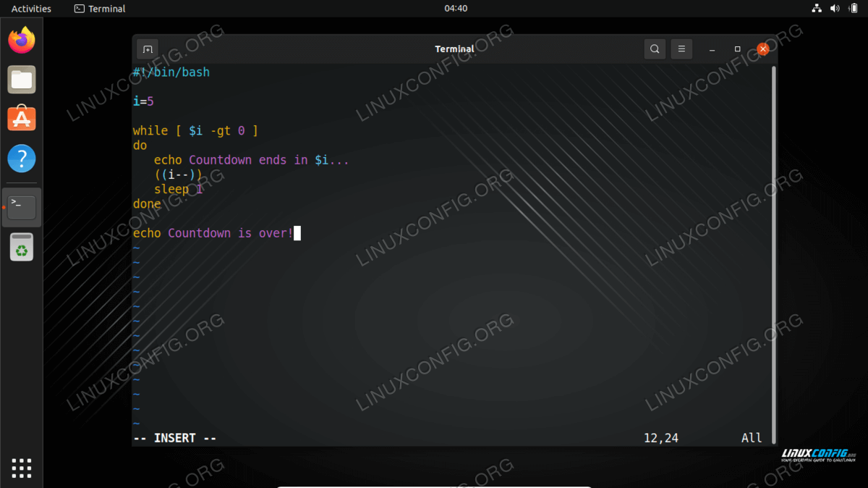This screenshot has width=868, height=488.
Task: Click the 'All' status text
Action: pos(752,438)
